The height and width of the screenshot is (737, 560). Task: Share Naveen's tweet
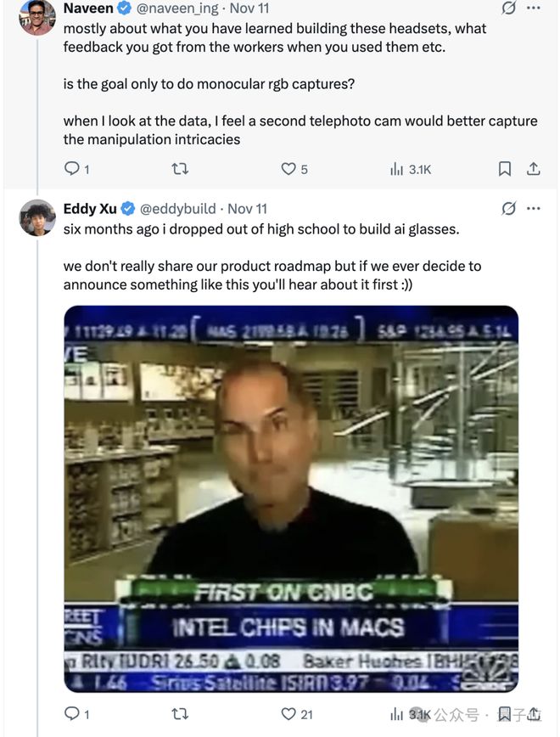coord(534,169)
